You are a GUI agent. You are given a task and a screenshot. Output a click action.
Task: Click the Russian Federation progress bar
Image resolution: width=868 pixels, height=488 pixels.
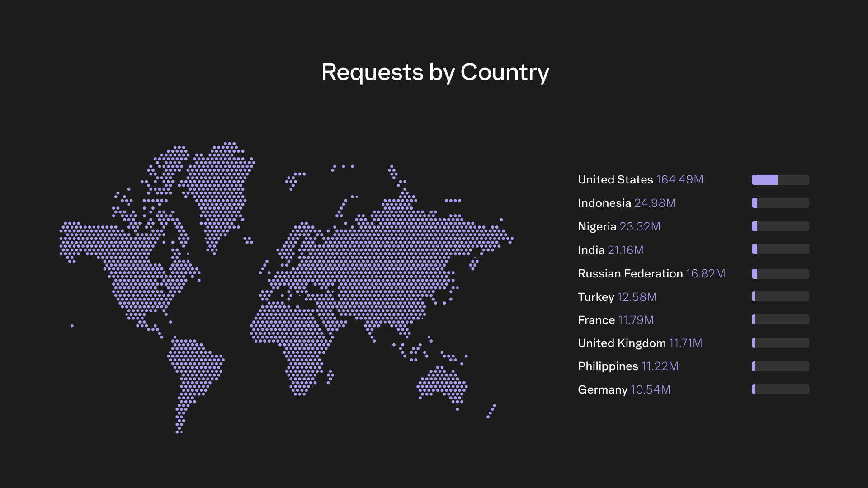(x=780, y=274)
